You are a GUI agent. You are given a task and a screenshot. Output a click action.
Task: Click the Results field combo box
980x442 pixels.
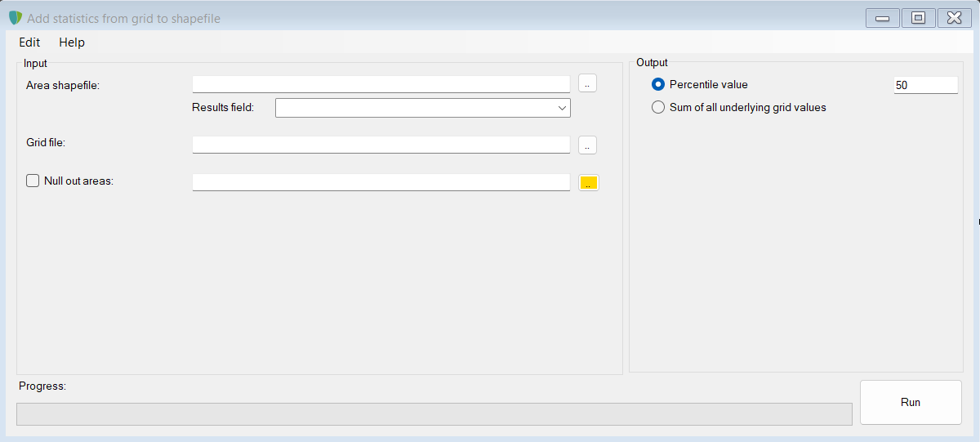point(416,108)
